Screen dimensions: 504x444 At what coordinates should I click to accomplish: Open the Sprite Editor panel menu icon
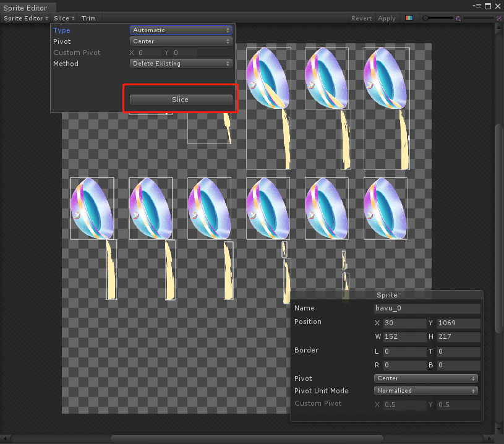tap(476, 6)
